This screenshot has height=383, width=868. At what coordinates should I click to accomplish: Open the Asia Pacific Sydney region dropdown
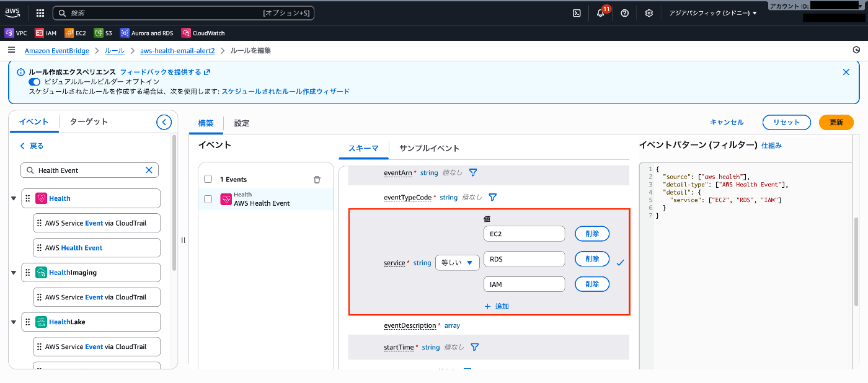click(x=713, y=13)
